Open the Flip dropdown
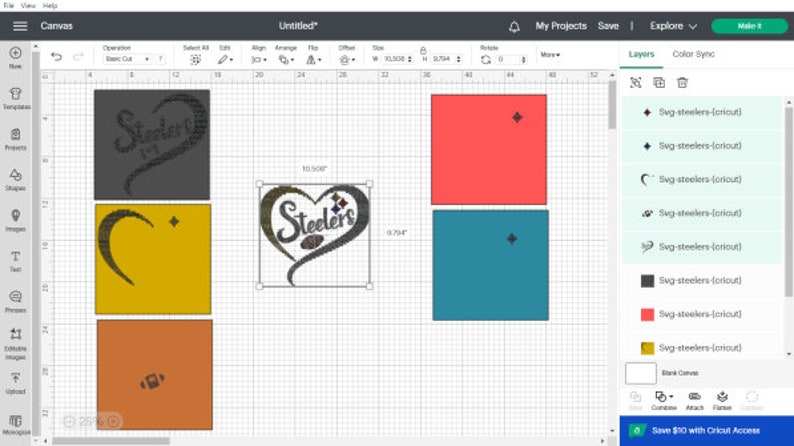The width and height of the screenshot is (794, 446). [313, 60]
